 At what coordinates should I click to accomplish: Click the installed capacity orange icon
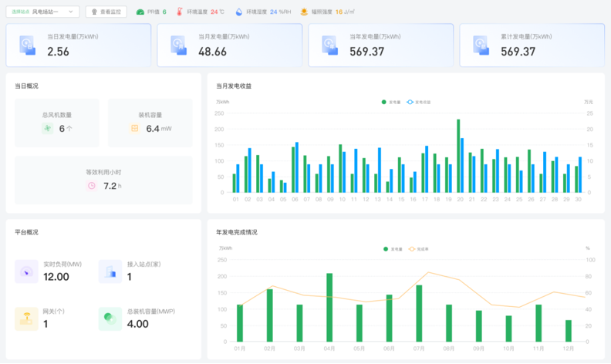tap(134, 128)
